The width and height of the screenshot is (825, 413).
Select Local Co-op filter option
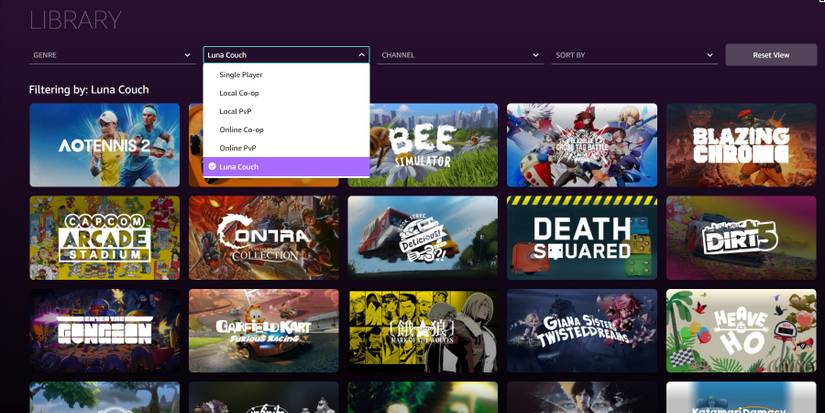tap(239, 93)
